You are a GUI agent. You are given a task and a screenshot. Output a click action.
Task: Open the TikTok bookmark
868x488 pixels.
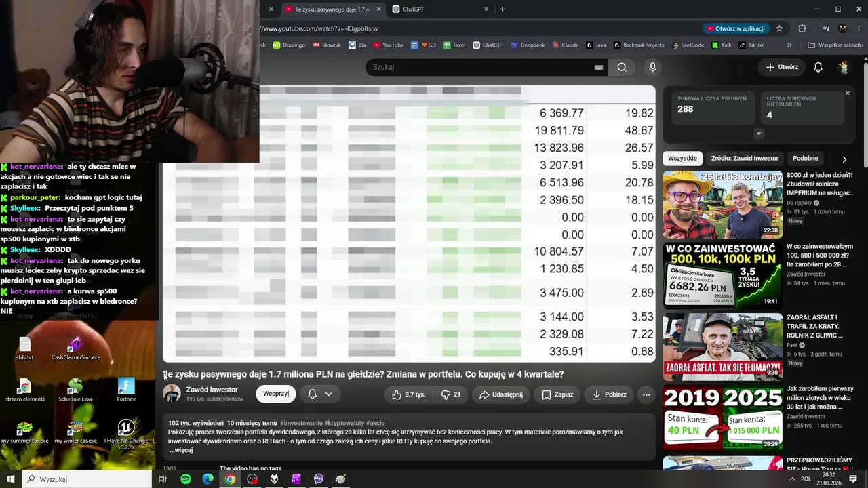[x=751, y=45]
